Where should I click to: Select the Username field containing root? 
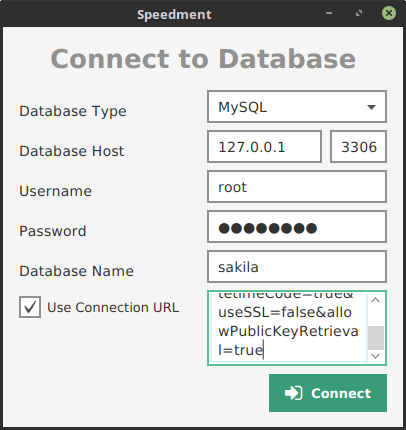click(x=297, y=187)
